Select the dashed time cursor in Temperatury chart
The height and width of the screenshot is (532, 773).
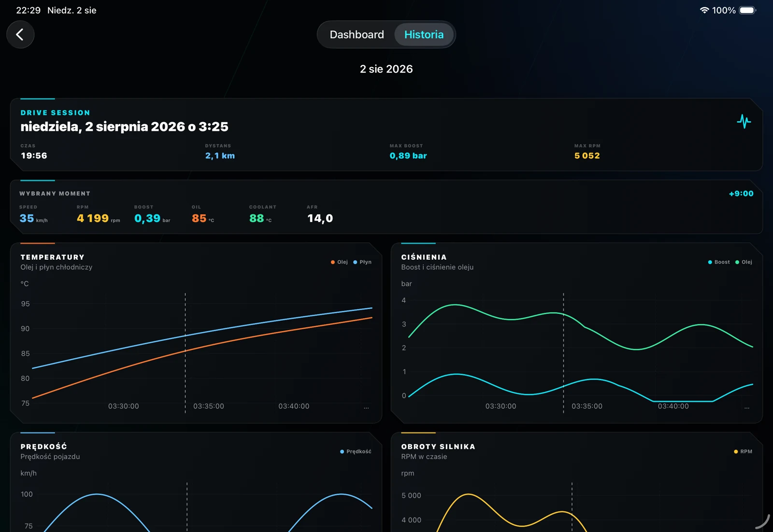pos(185,352)
